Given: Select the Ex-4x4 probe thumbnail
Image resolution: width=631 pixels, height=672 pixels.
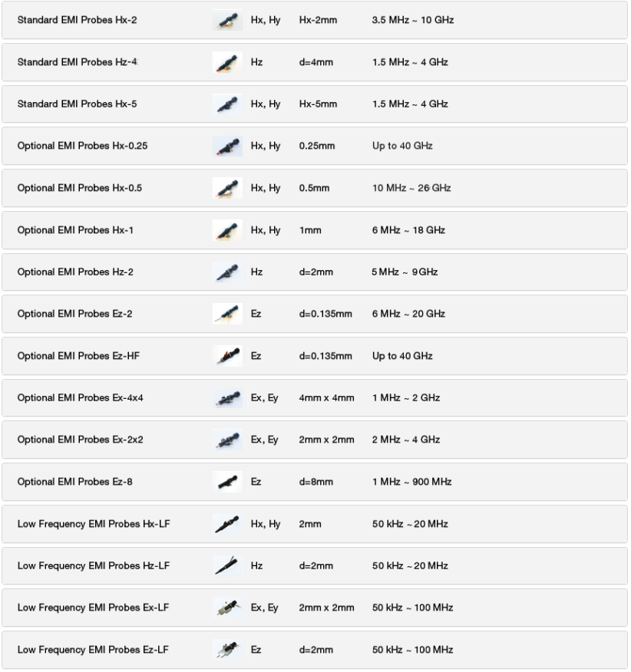Looking at the screenshot, I should click(227, 398).
